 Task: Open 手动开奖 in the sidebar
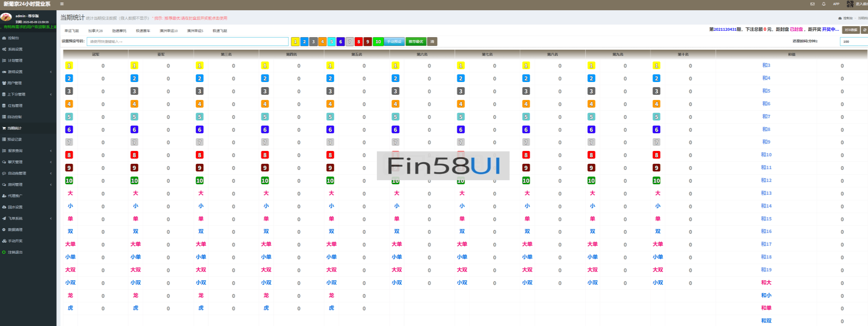[15, 241]
